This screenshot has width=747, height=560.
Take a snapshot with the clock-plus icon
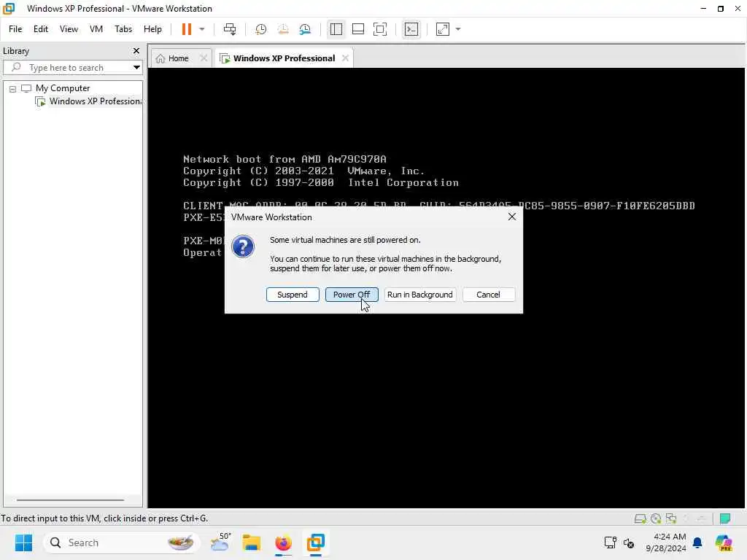(260, 29)
